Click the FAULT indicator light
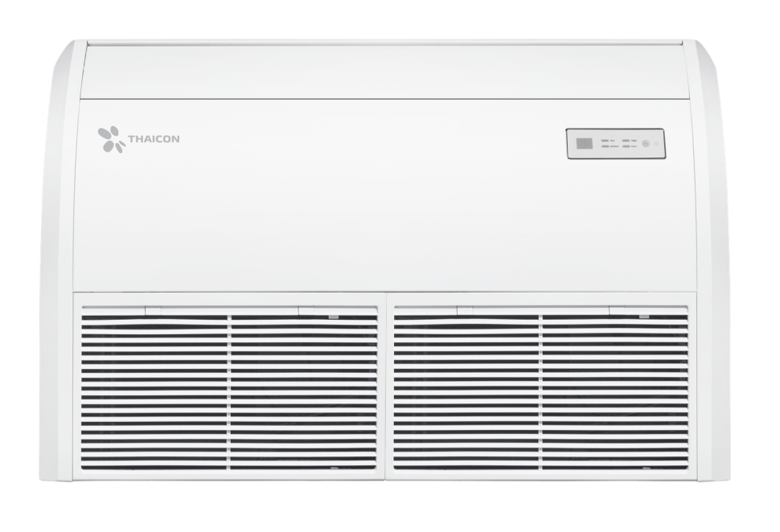 pyautogui.click(x=625, y=147)
